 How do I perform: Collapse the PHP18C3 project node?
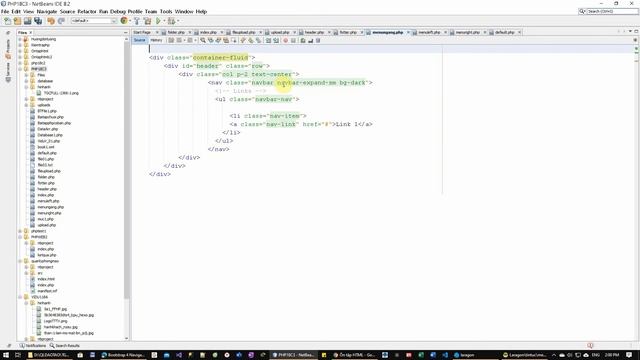click(20, 69)
